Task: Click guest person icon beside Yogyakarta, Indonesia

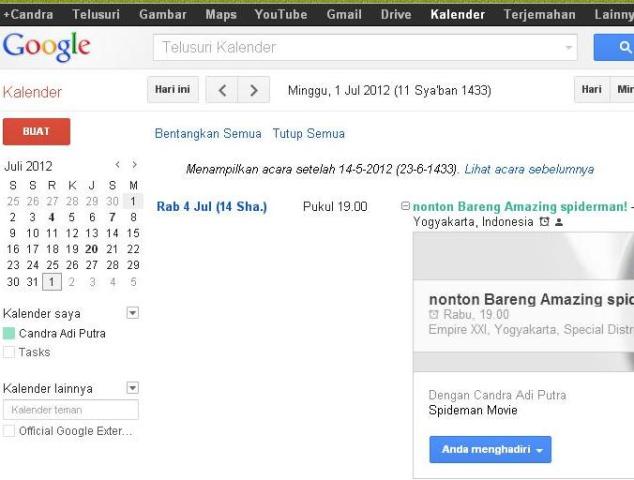Action: 559,222
